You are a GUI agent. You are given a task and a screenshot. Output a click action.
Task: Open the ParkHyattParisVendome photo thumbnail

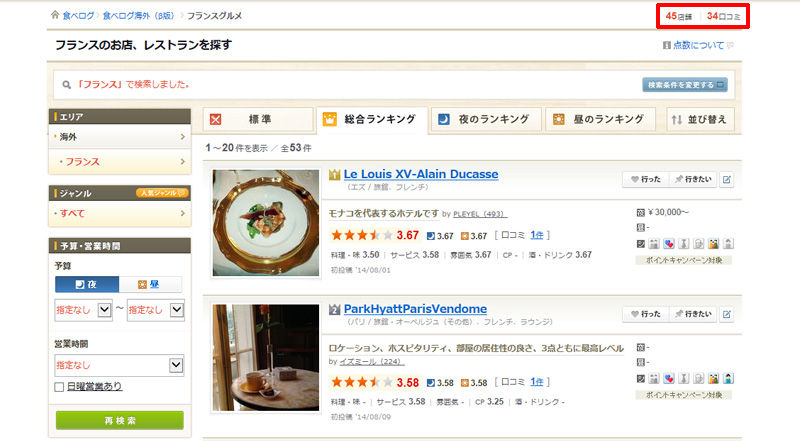click(x=266, y=357)
